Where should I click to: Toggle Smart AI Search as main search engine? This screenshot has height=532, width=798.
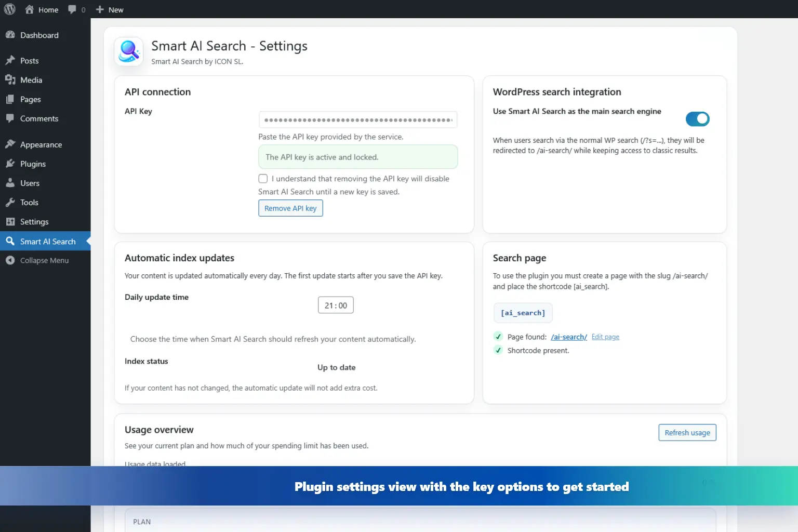(x=697, y=119)
